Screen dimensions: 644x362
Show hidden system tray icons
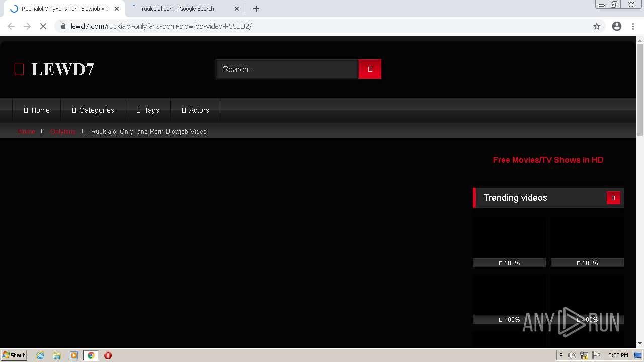(x=561, y=355)
